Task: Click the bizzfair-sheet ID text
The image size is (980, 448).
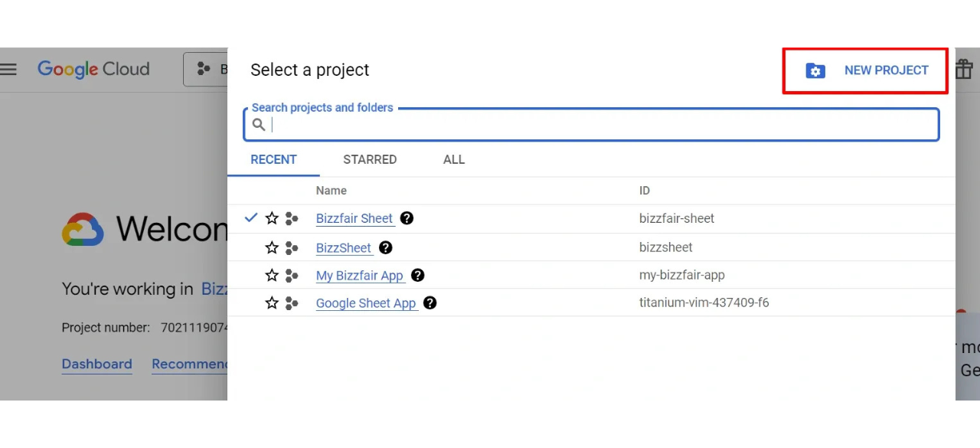Action: click(677, 218)
